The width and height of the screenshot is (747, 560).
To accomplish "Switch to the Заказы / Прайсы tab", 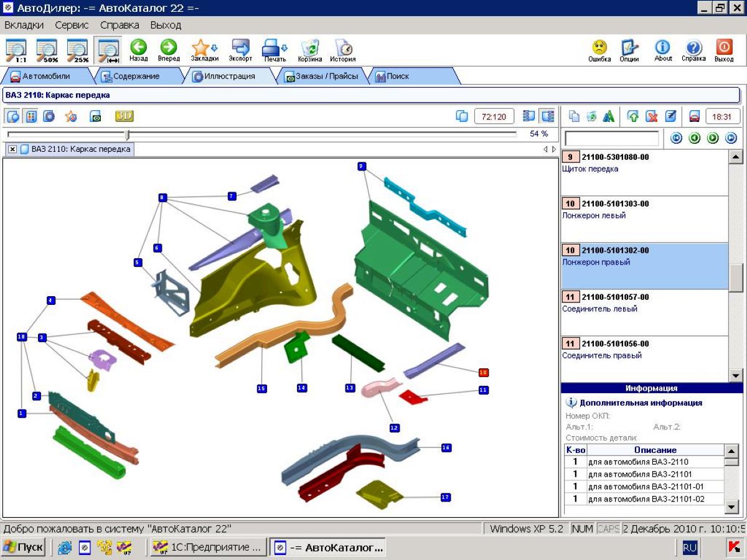I will [321, 77].
